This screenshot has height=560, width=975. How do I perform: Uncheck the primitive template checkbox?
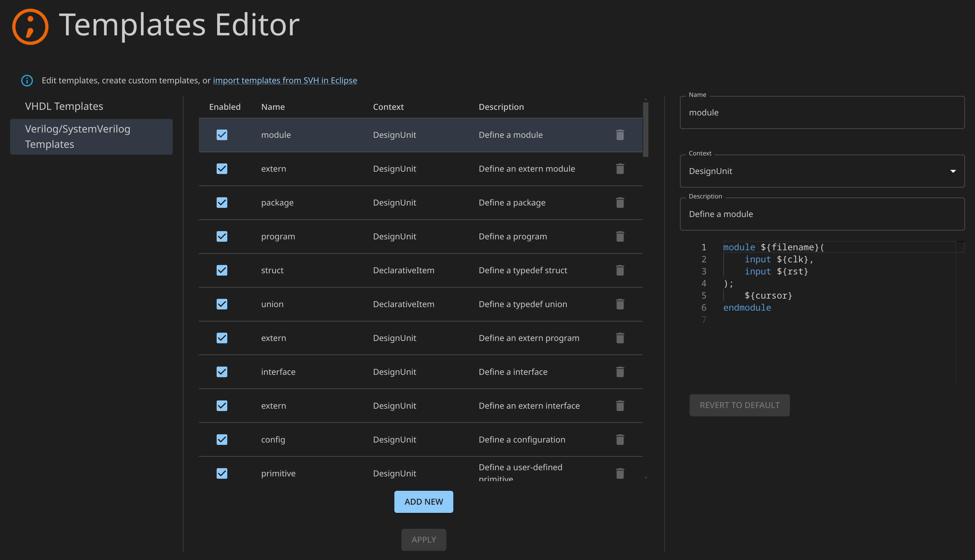pos(222,473)
